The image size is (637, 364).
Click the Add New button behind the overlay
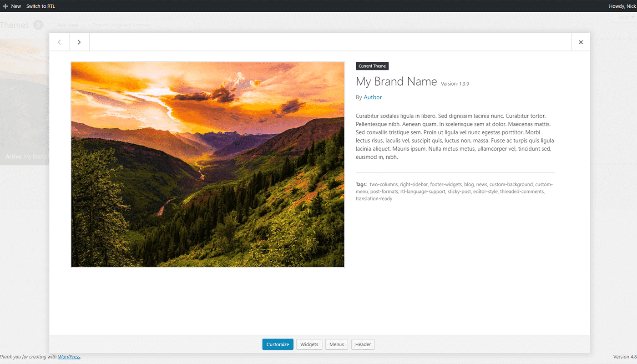pyautogui.click(x=68, y=25)
